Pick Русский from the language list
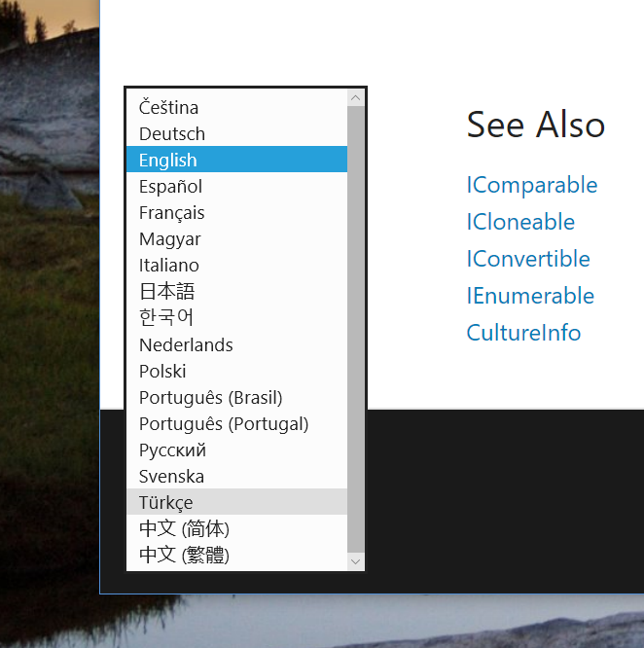644x648 pixels. click(x=236, y=450)
